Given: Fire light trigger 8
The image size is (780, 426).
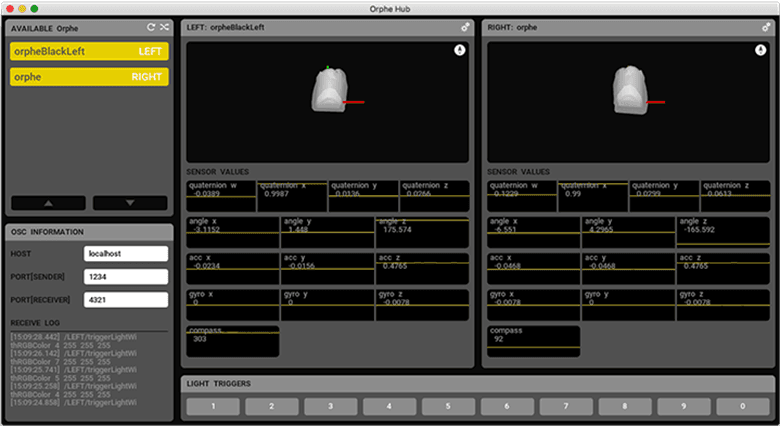Looking at the screenshot, I should pyautogui.click(x=625, y=406).
